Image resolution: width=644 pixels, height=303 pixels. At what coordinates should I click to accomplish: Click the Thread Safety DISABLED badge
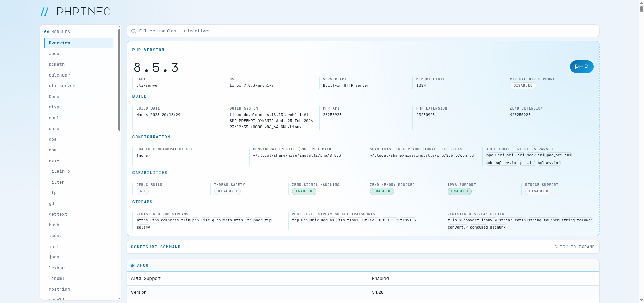(x=227, y=191)
